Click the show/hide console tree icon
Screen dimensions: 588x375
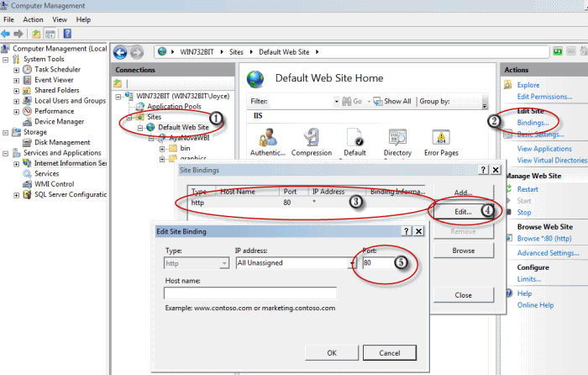(50, 34)
